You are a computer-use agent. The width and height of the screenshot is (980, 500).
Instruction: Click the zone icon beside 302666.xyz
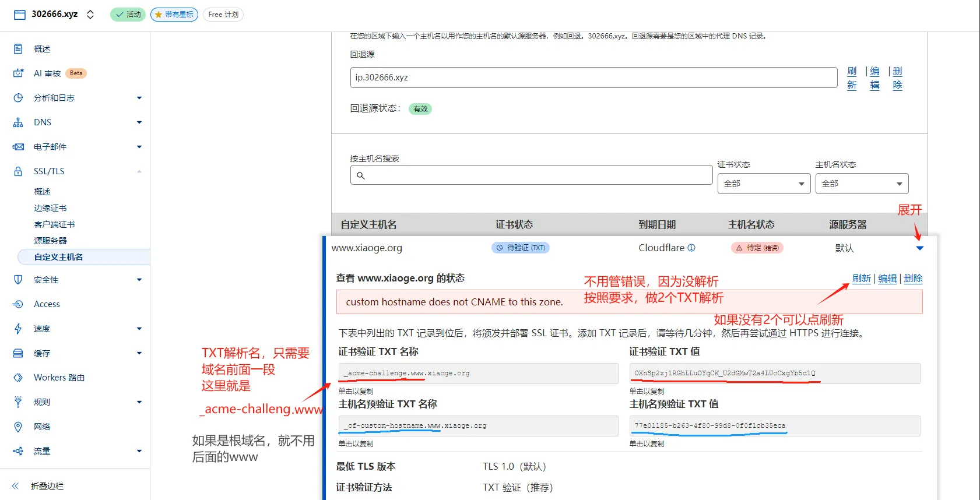20,15
